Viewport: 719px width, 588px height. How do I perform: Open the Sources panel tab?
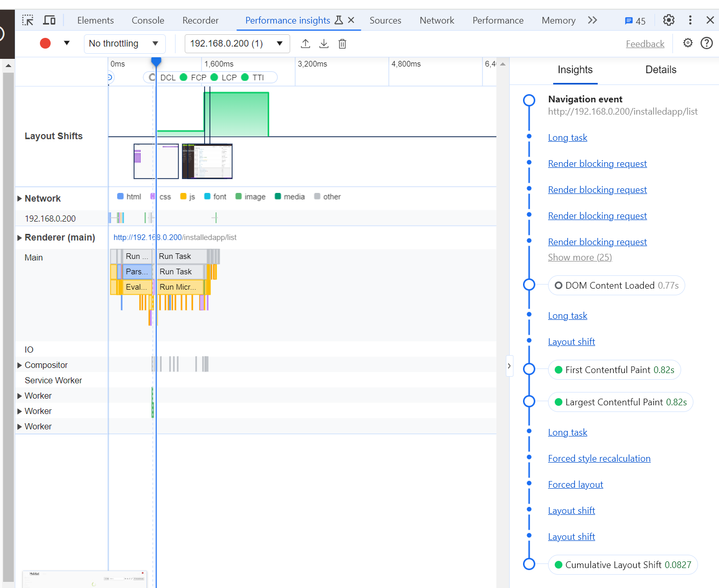385,20
